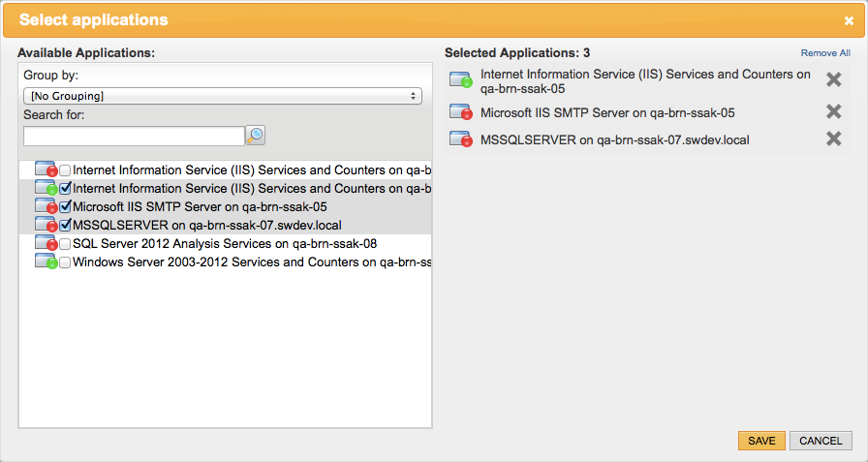This screenshot has width=868, height=462.
Task: Click the Remove All link
Action: [x=825, y=53]
